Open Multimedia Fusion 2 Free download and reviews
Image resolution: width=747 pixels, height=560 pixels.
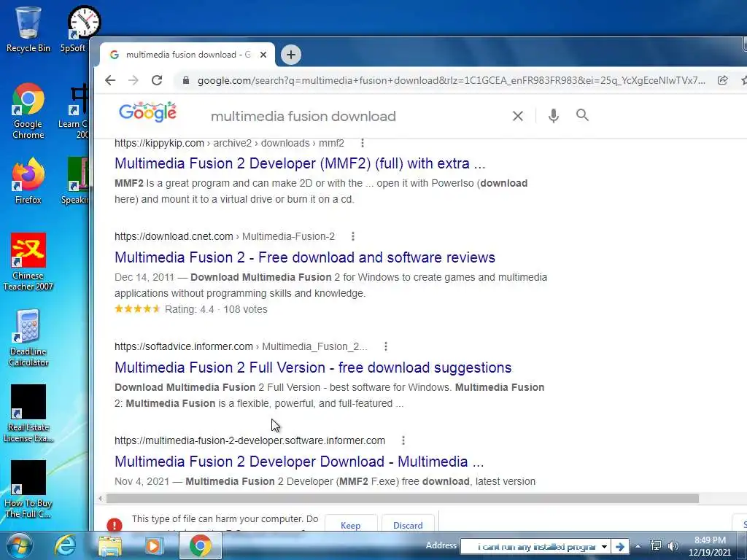point(305,257)
